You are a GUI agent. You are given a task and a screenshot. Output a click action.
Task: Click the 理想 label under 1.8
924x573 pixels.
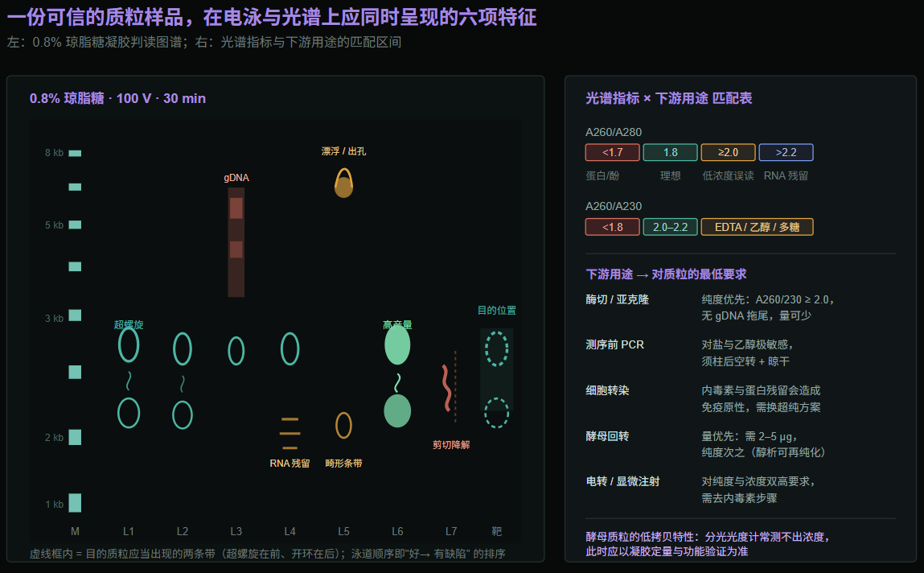pos(670,175)
